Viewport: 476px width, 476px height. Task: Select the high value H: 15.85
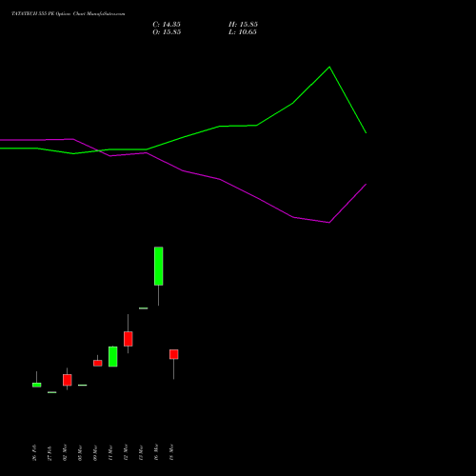point(243,25)
